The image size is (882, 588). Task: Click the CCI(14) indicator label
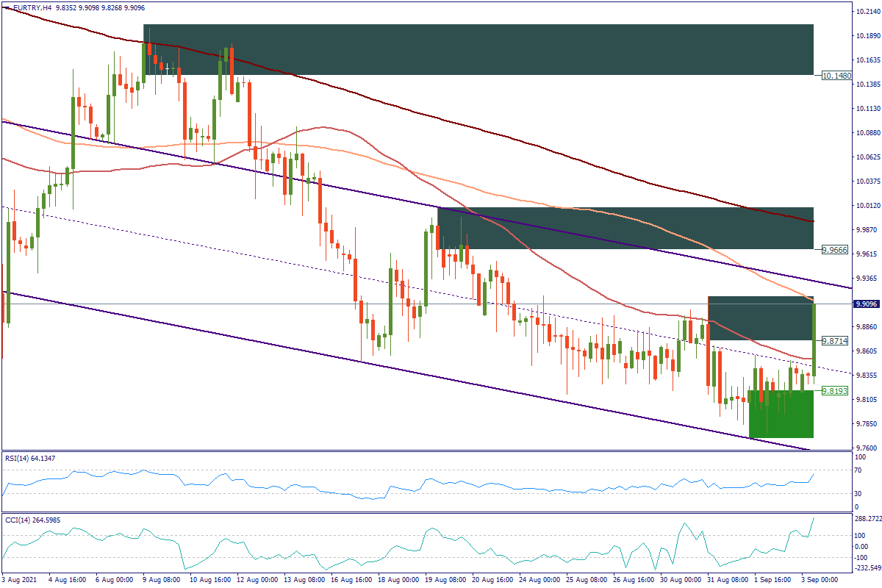(x=32, y=520)
